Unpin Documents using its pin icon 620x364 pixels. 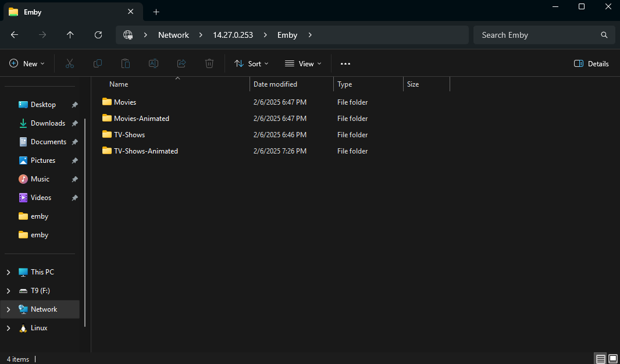[x=74, y=142]
